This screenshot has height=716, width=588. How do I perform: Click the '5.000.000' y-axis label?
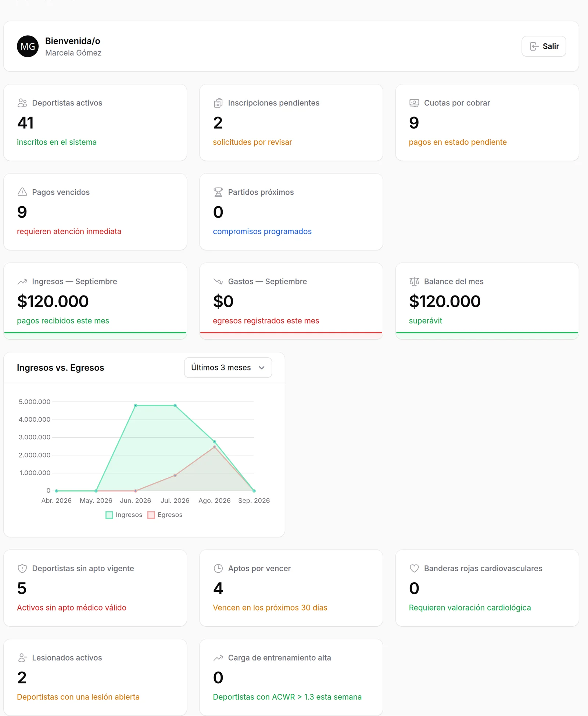[x=35, y=402]
